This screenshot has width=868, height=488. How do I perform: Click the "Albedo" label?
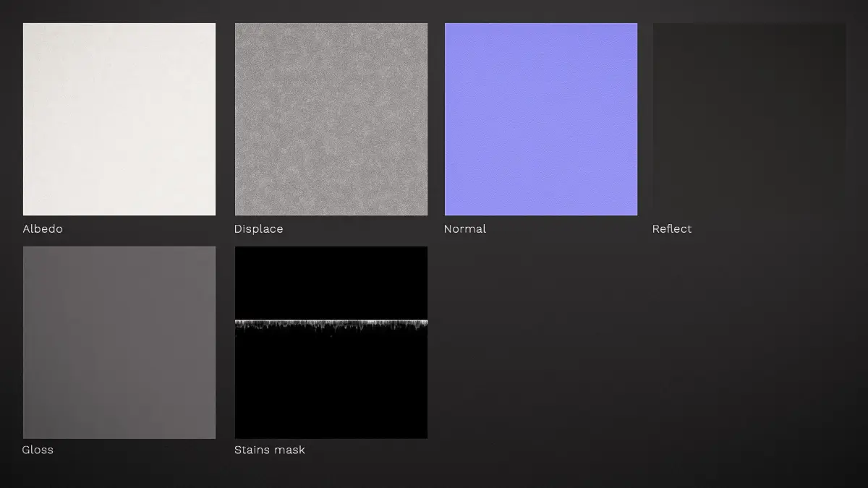point(43,228)
